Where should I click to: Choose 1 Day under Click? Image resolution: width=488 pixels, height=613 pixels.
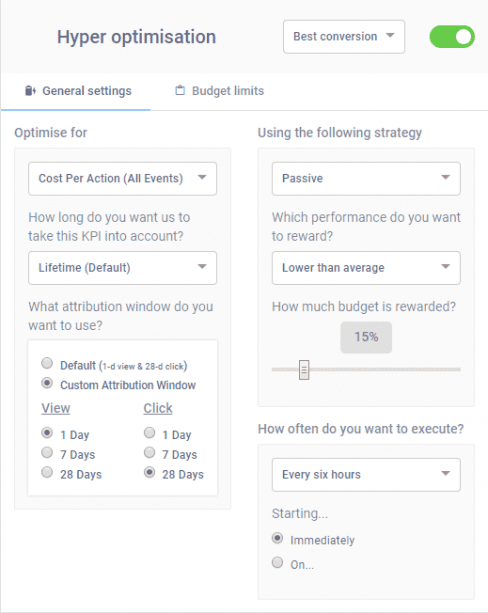149,432
